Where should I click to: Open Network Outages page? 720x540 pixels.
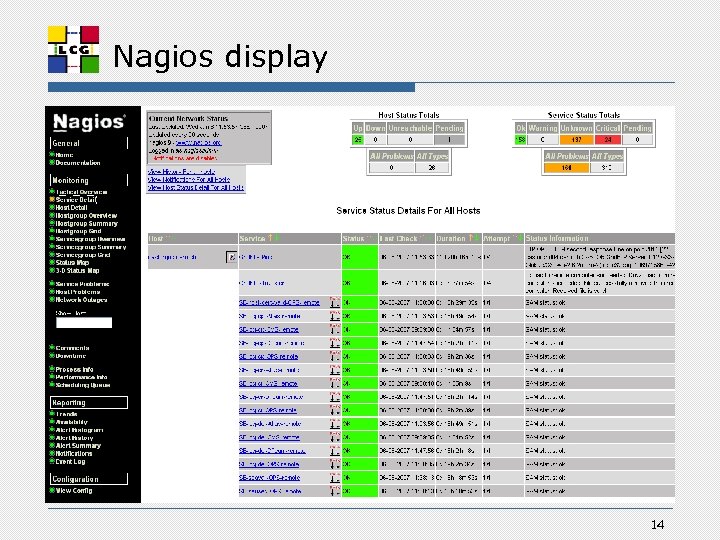pyautogui.click(x=81, y=299)
